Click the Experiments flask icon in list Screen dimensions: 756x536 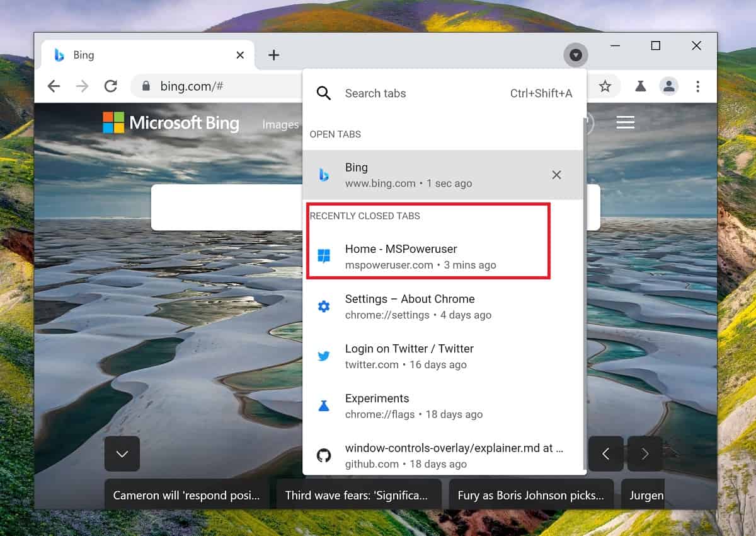point(324,406)
